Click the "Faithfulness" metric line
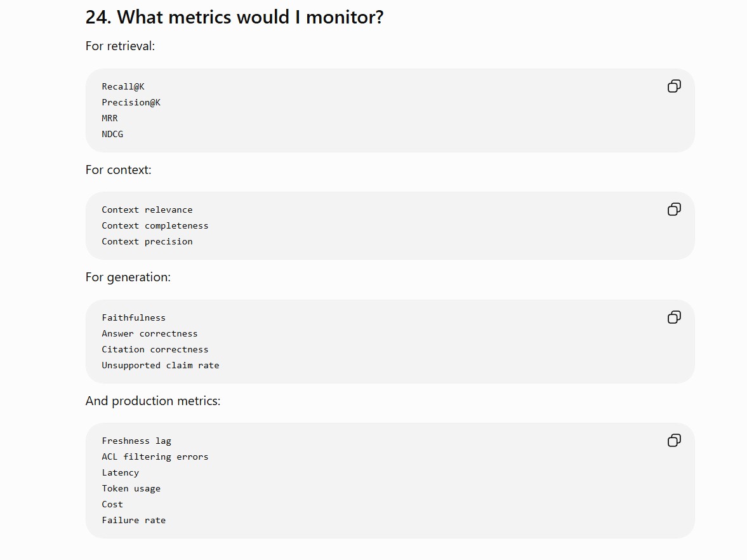The image size is (747, 560). 134,317
